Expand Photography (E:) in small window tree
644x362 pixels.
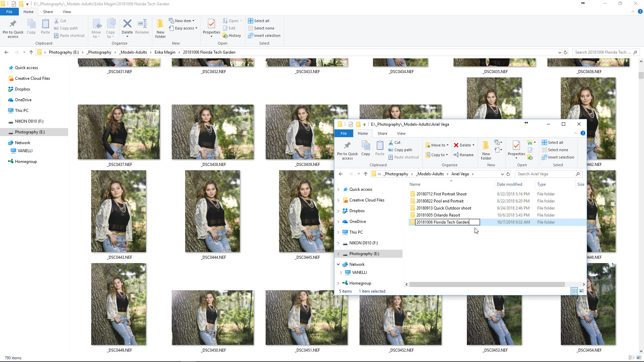(338, 254)
